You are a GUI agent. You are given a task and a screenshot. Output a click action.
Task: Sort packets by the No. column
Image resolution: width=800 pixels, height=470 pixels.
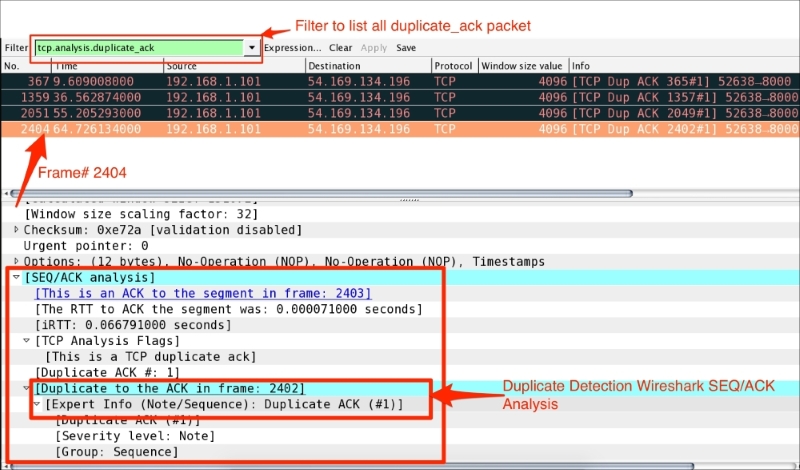point(26,66)
